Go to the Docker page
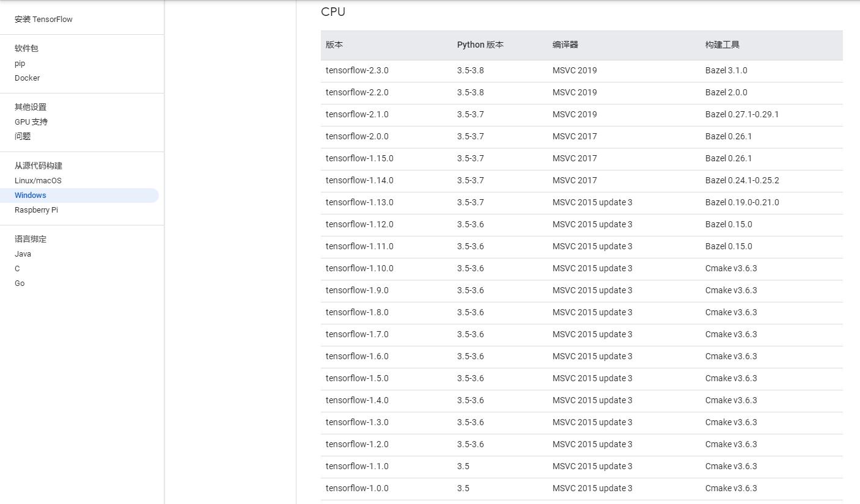This screenshot has height=504, width=860. click(28, 78)
